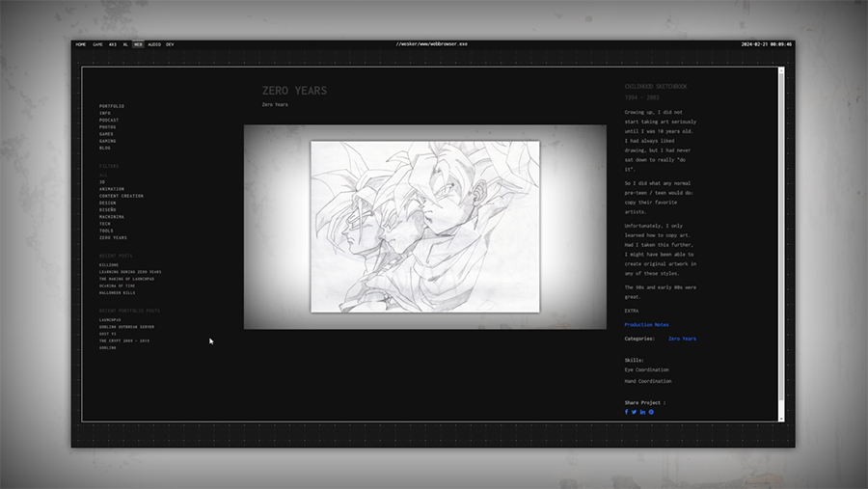868x489 pixels.
Task: Filter portfolio by TOOLS
Action: [x=106, y=231]
